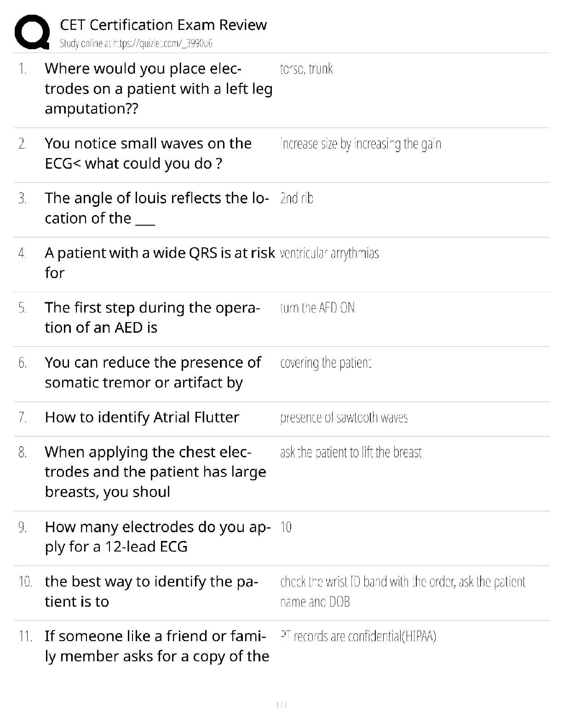Click the 'PT records are confidential(HIPAA)' answer

pyautogui.click(x=358, y=637)
